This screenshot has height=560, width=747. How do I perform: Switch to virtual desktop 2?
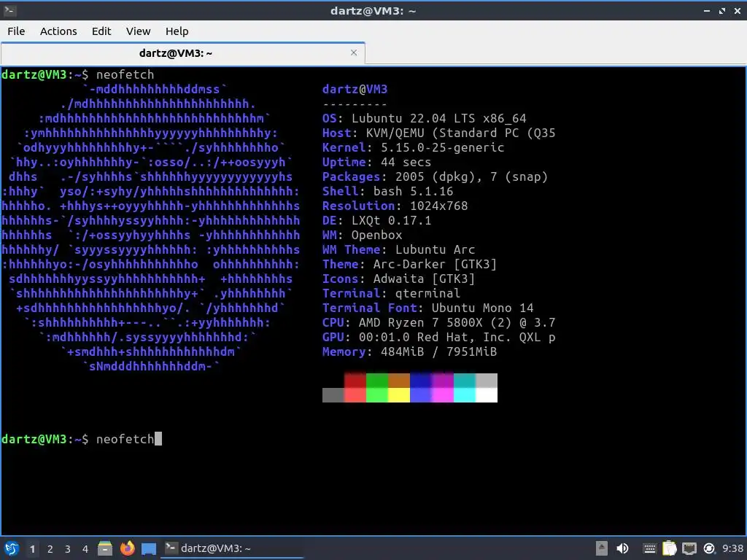[50, 549]
